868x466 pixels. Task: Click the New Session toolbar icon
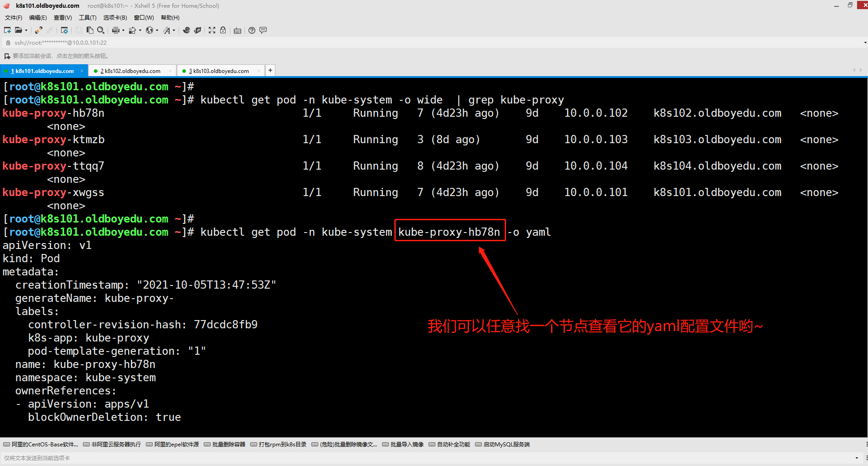(x=7, y=30)
